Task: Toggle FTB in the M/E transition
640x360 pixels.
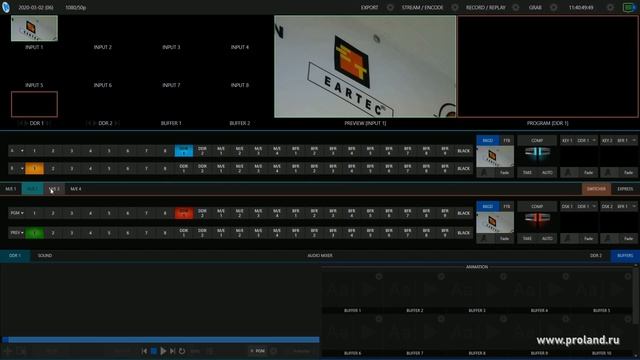Action: click(507, 140)
